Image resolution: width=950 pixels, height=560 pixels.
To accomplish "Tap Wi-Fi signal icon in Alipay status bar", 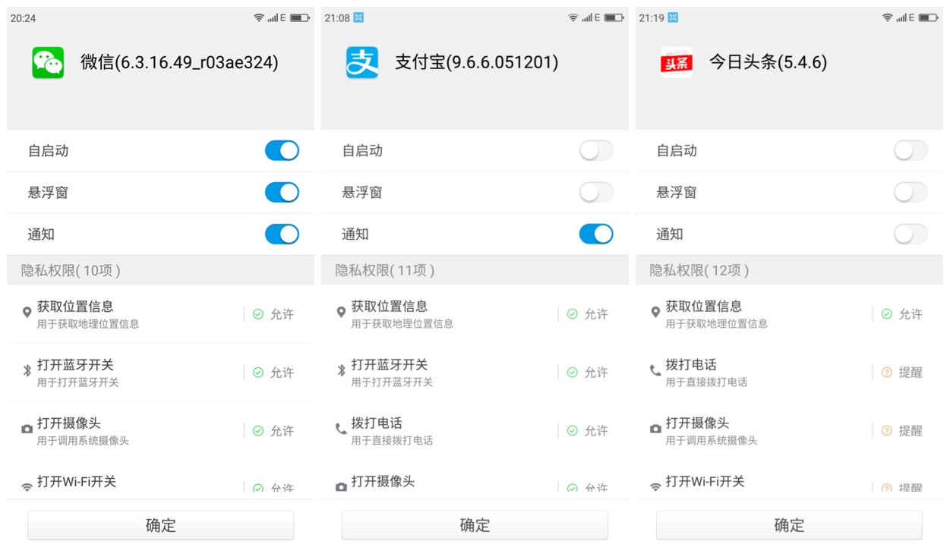I will 573,17.
